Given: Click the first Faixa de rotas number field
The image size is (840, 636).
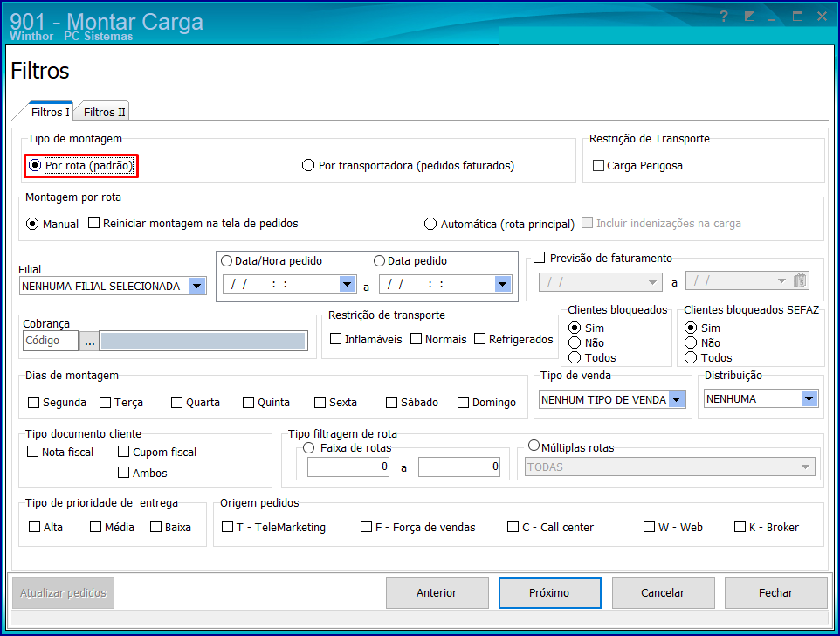Looking at the screenshot, I should (x=348, y=467).
